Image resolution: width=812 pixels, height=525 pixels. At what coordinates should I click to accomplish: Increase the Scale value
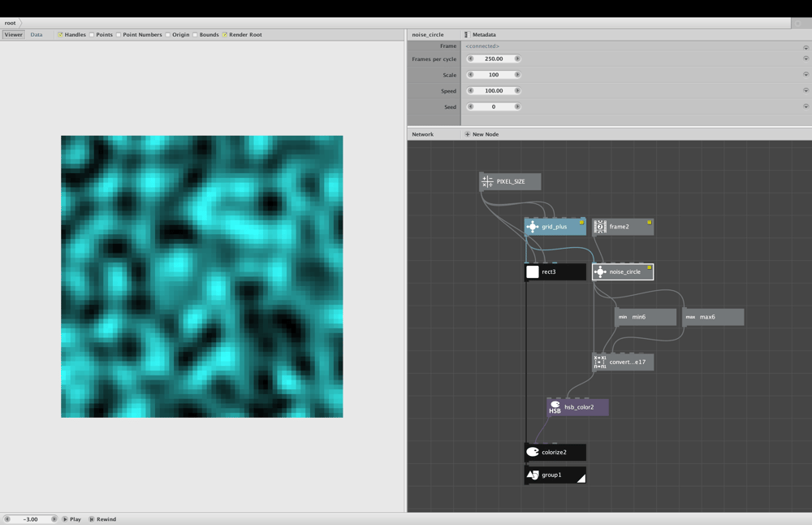click(516, 75)
